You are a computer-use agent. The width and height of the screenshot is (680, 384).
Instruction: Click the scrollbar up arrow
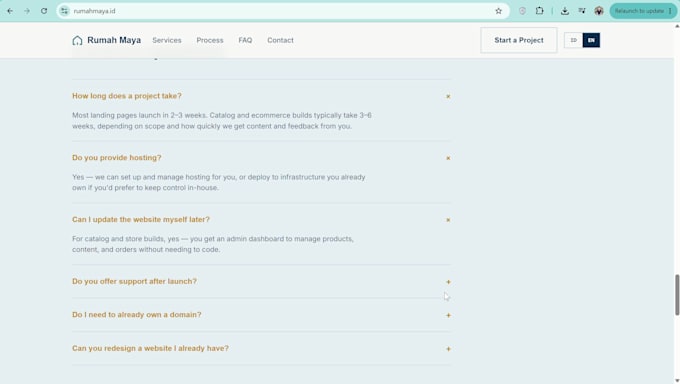(x=677, y=26)
